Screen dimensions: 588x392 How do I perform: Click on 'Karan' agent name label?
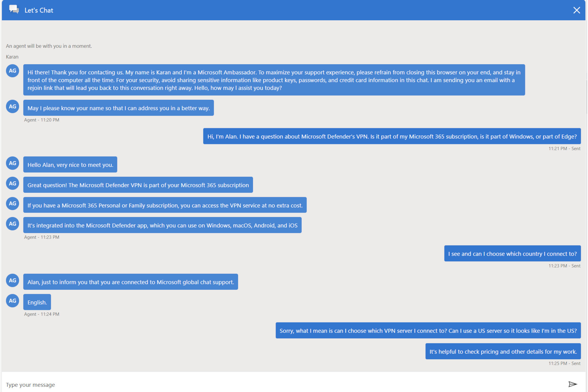click(x=12, y=56)
